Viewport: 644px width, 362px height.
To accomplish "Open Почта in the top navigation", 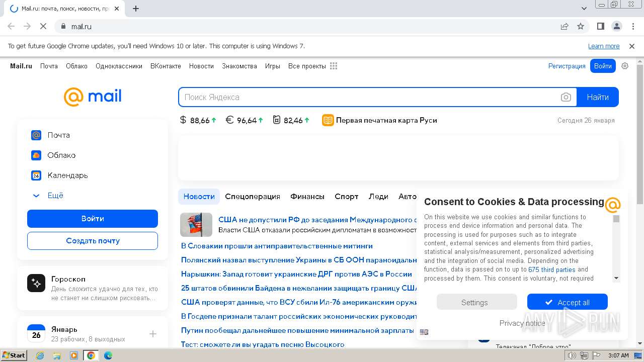I will pos(49,66).
